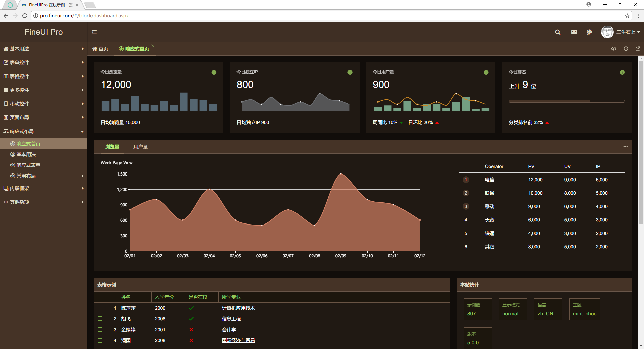Open messages via the envelope icon
The image size is (644, 349).
pos(574,32)
